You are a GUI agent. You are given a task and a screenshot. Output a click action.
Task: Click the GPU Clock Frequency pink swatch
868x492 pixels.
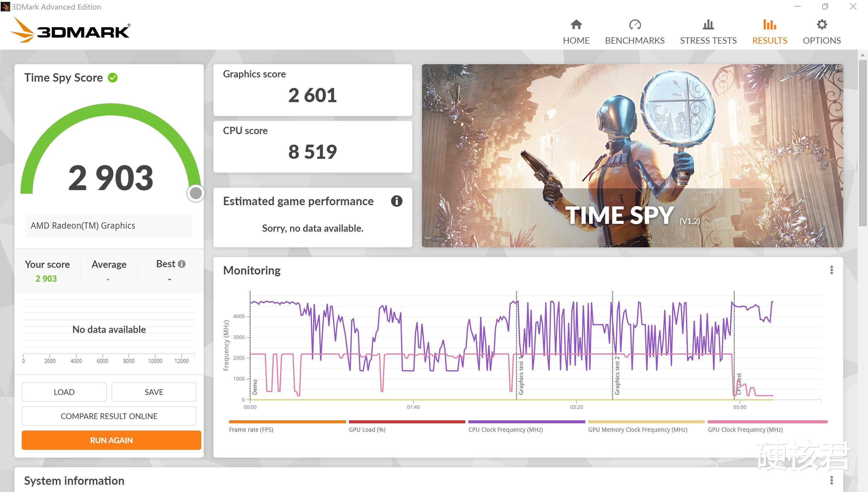[x=767, y=422]
